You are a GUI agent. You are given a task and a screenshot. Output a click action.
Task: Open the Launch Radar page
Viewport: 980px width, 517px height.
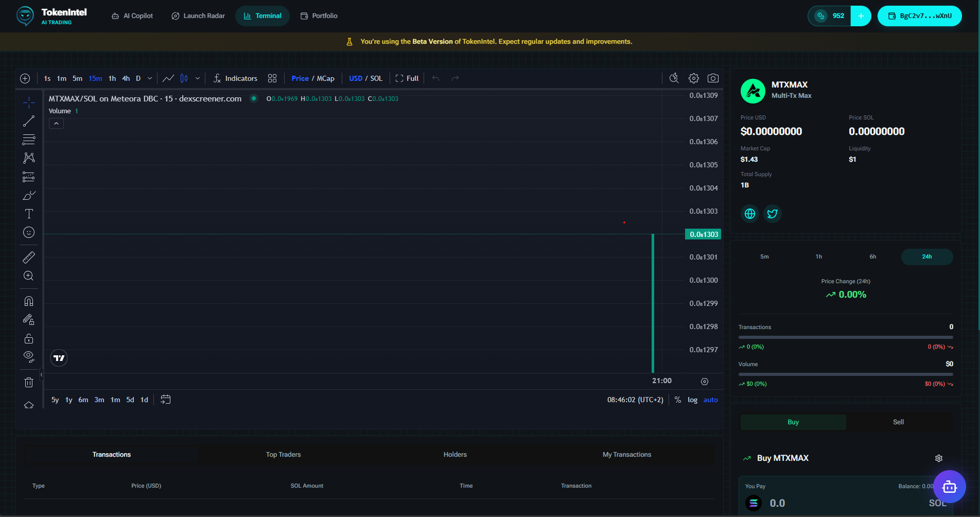[x=198, y=16]
